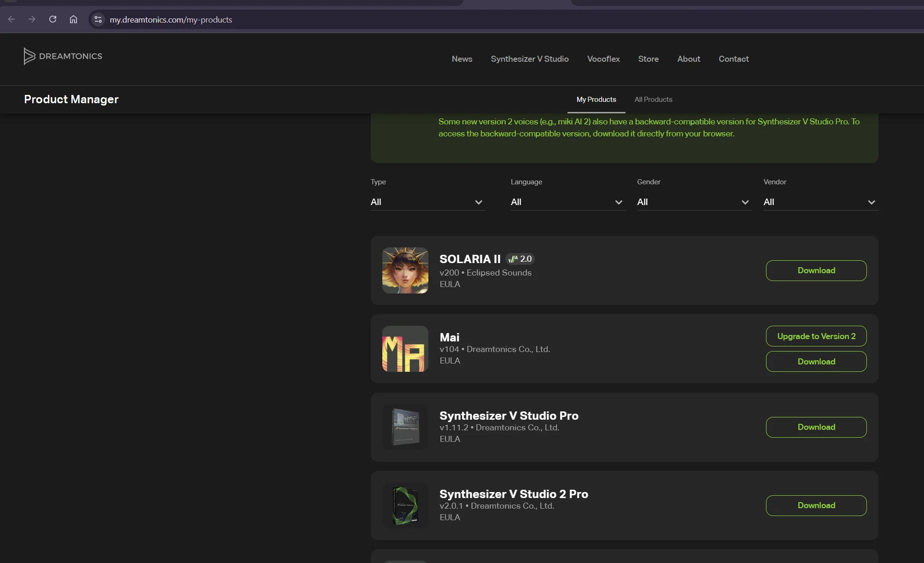The width and height of the screenshot is (924, 563).
Task: Download SOLARIA II
Action: (x=816, y=270)
